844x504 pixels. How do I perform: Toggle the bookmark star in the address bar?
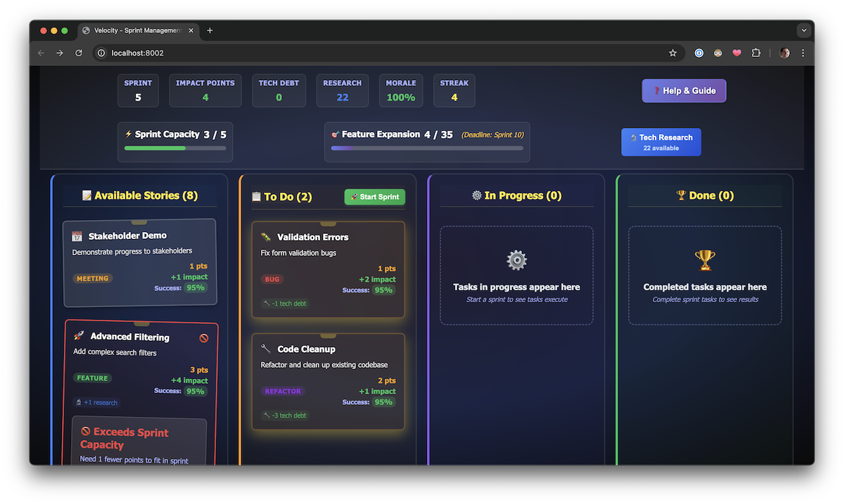coord(672,53)
